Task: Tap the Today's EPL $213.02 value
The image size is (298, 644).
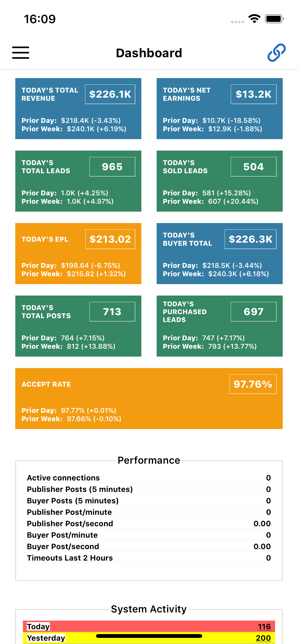Action: point(110,239)
